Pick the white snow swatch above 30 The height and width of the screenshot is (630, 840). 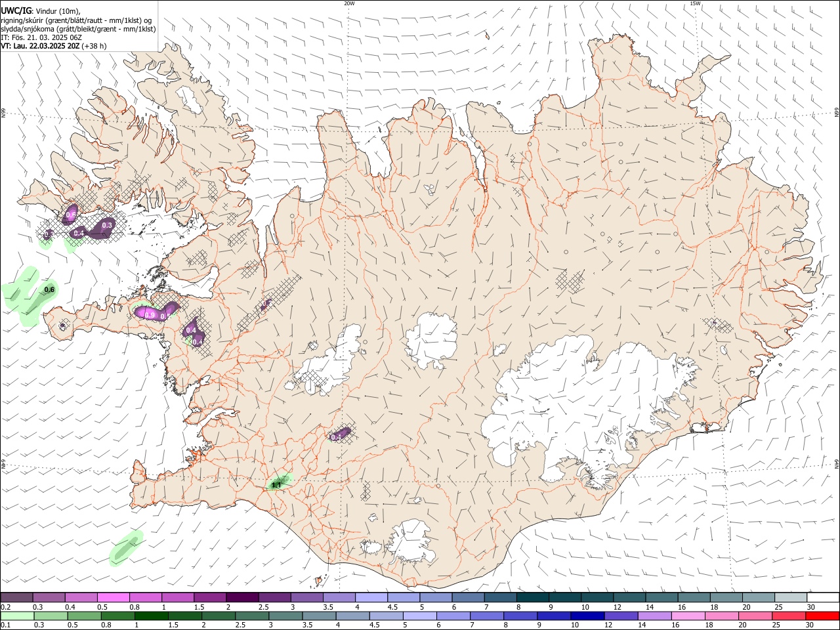point(823,597)
